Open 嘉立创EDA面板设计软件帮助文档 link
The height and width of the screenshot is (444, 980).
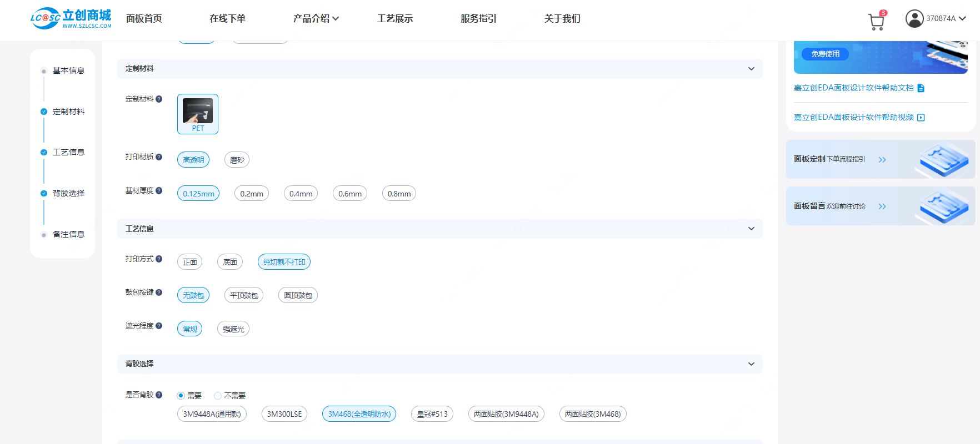click(853, 88)
